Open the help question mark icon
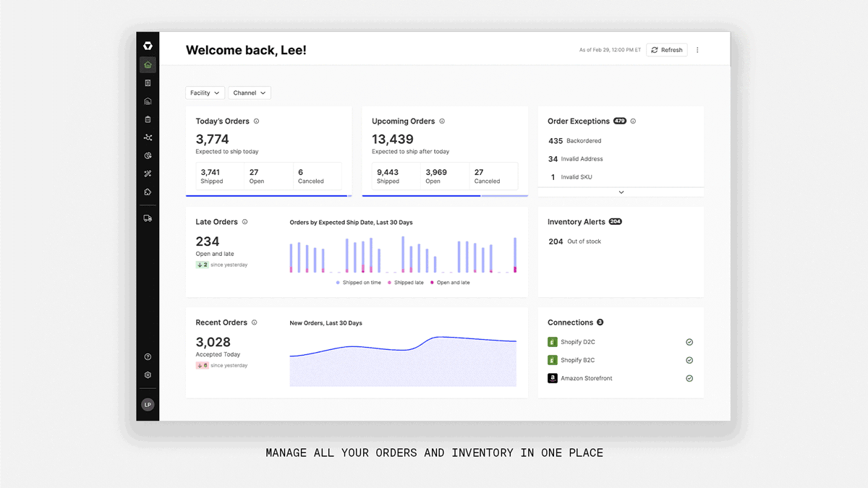This screenshot has height=488, width=868. (x=148, y=357)
